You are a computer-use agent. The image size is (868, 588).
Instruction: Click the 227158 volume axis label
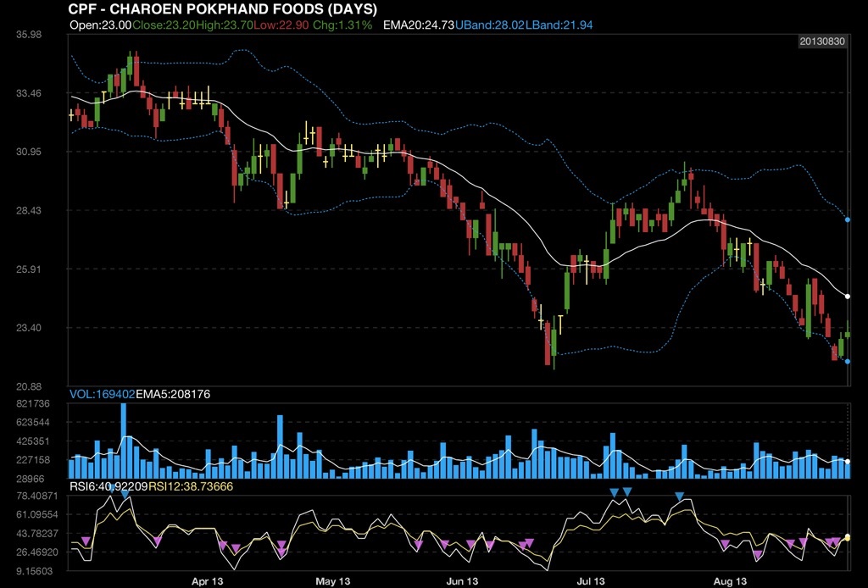33,460
